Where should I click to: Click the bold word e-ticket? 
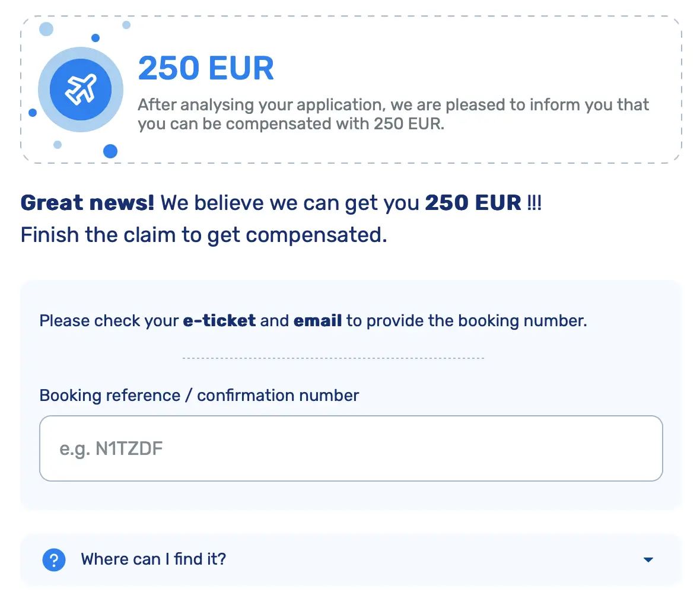(219, 320)
